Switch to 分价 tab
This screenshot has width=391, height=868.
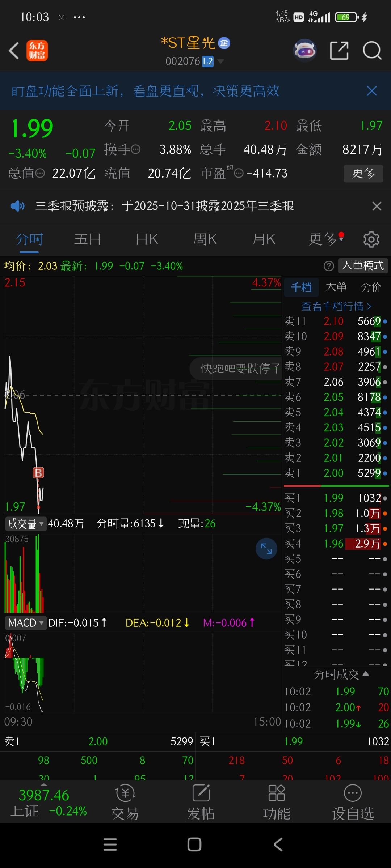coord(371,287)
